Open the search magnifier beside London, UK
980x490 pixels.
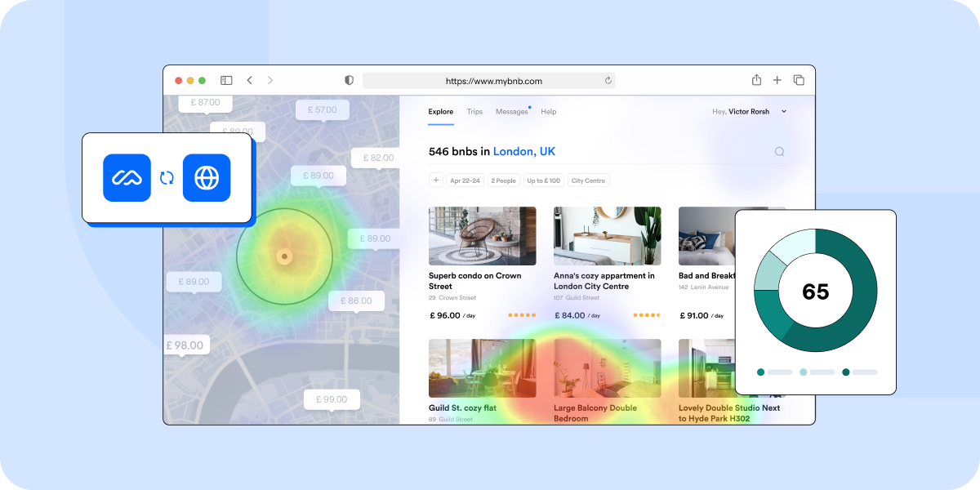click(779, 151)
